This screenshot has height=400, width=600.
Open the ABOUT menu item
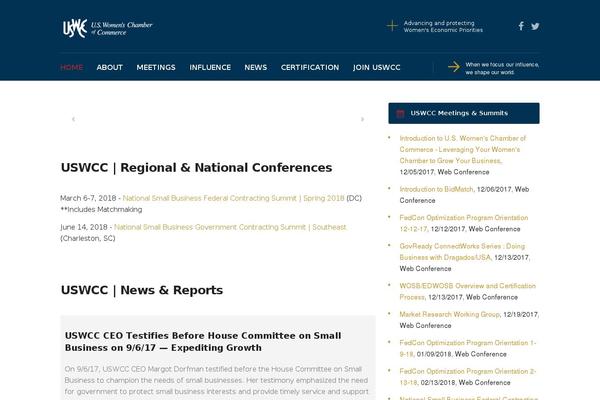(x=109, y=67)
